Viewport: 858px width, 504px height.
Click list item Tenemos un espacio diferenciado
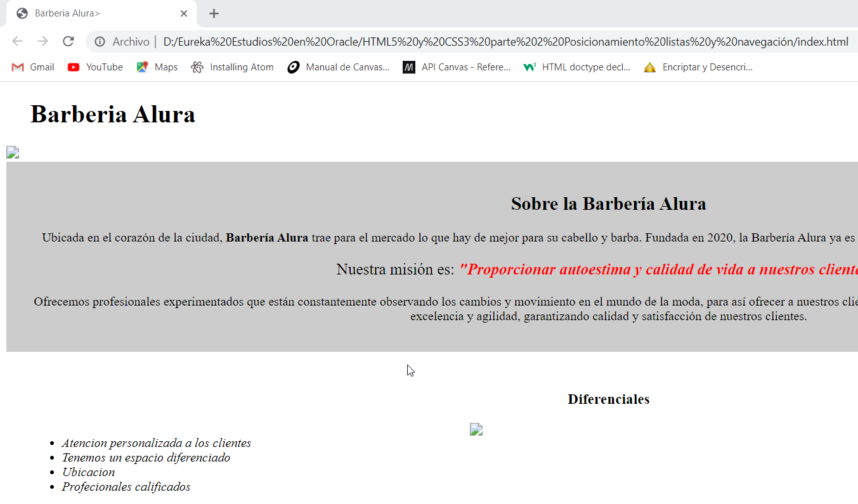[146, 458]
